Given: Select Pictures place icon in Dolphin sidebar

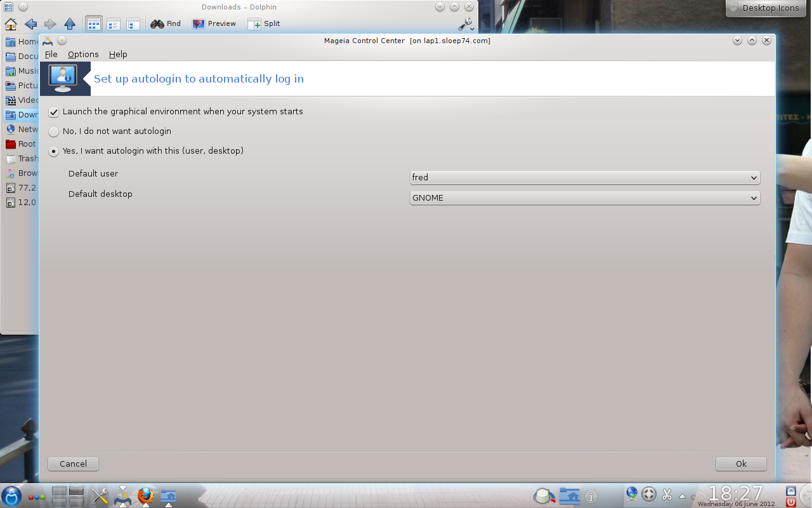Looking at the screenshot, I should (x=11, y=86).
